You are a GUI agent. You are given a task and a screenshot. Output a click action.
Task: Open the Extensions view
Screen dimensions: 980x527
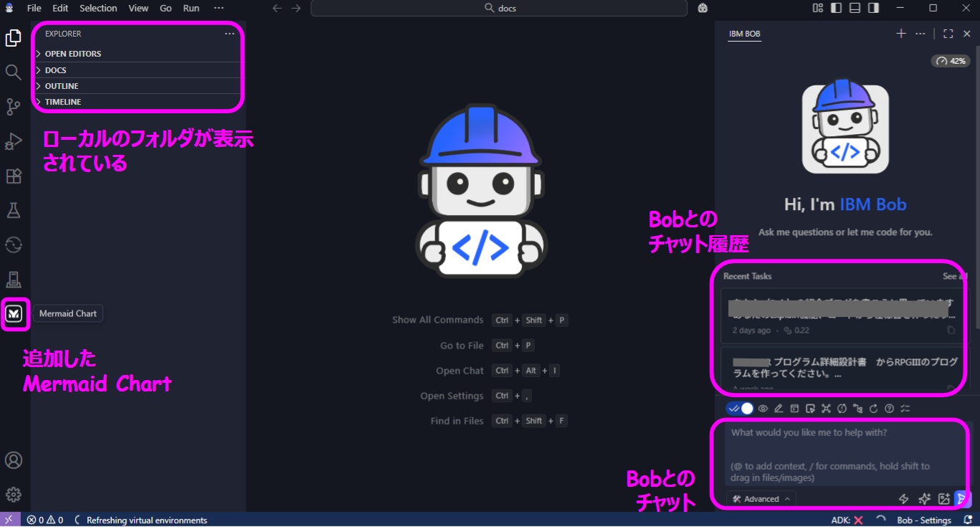13,176
